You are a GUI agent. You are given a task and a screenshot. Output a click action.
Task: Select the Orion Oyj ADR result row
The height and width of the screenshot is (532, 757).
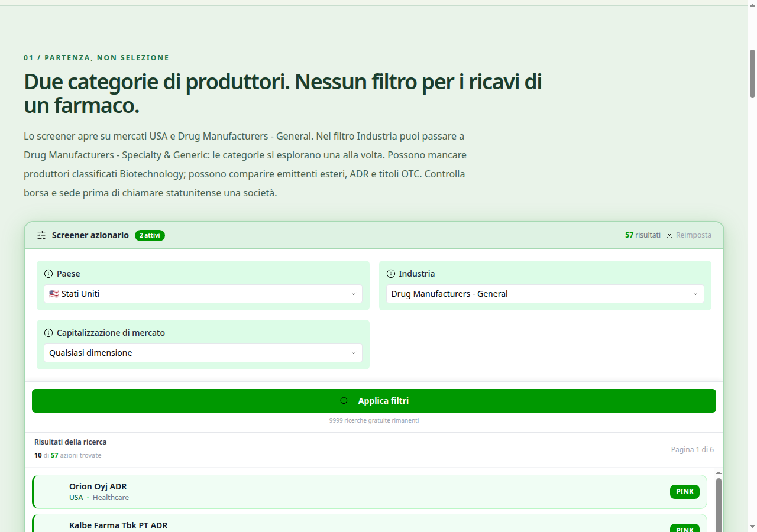(x=370, y=492)
